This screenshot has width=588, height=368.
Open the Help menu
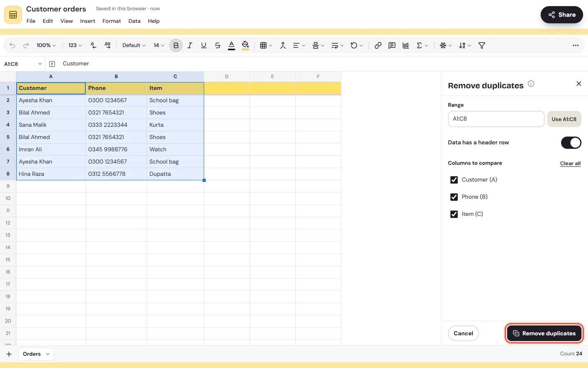click(x=154, y=21)
